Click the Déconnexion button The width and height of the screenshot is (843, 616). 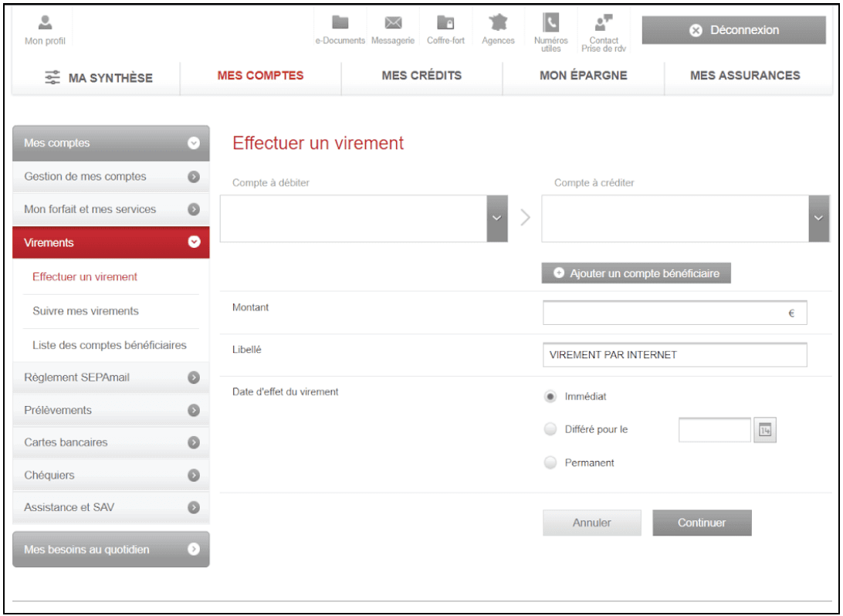point(734,30)
